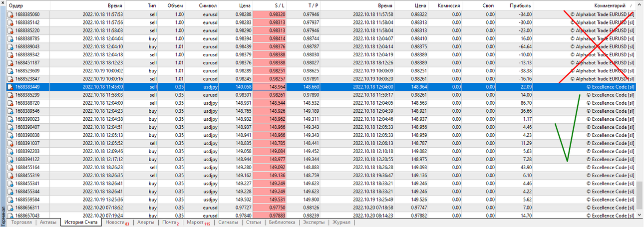
Task: Open the Эксперты tab
Action: point(314,223)
